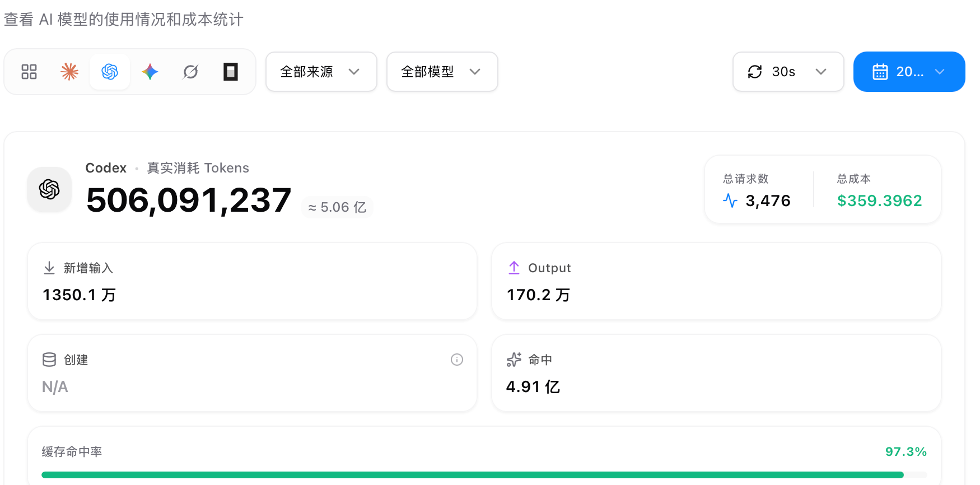The width and height of the screenshot is (980, 485).
Task: Click the total cost $359.3962 value
Action: (x=879, y=200)
